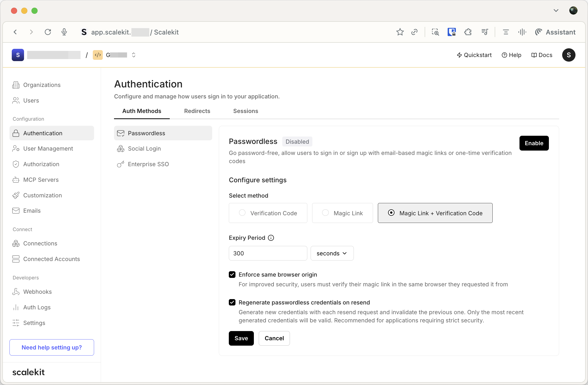Click the MCP Servers robot icon
This screenshot has width=588, height=385.
[x=16, y=180]
